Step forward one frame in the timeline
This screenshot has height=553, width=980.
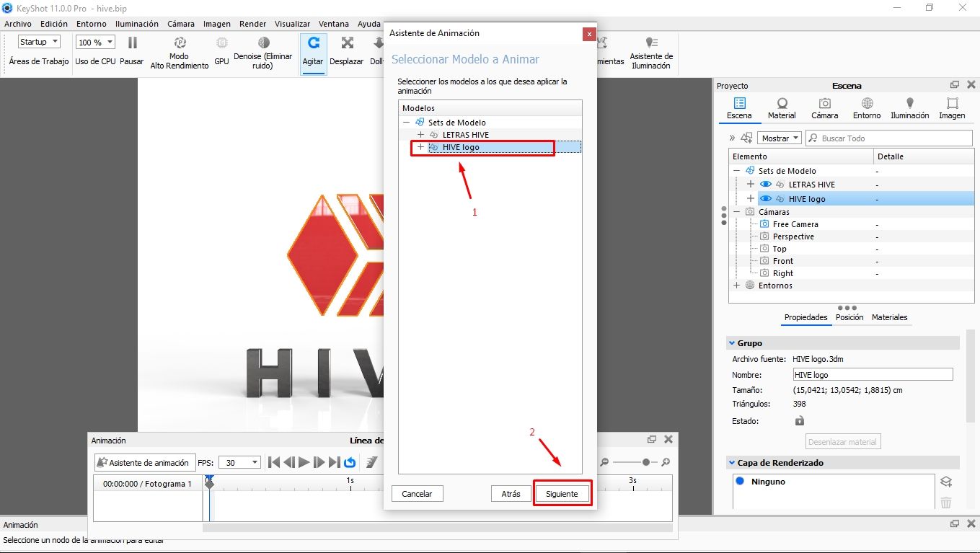[x=319, y=462]
